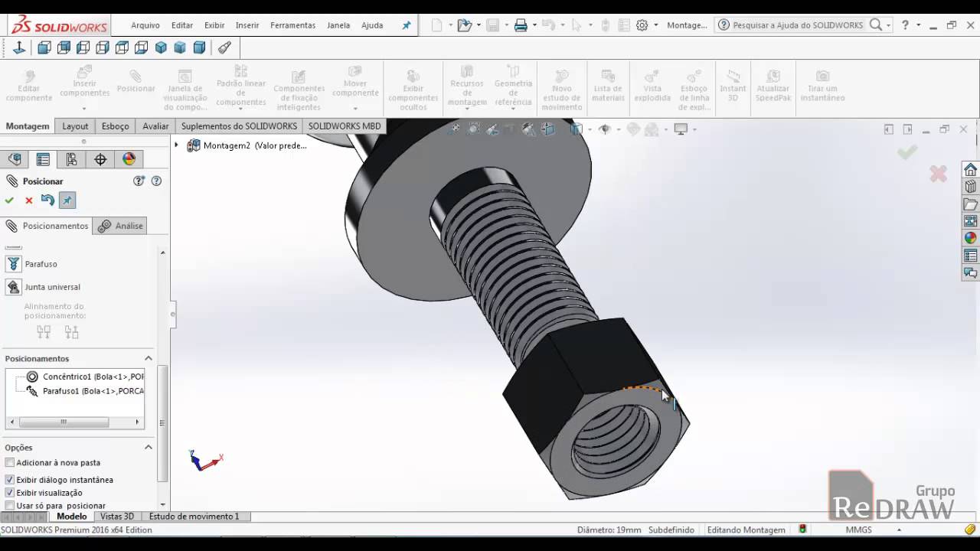The image size is (980, 551).
Task: Open the Print dropdown arrow
Action: coord(534,25)
